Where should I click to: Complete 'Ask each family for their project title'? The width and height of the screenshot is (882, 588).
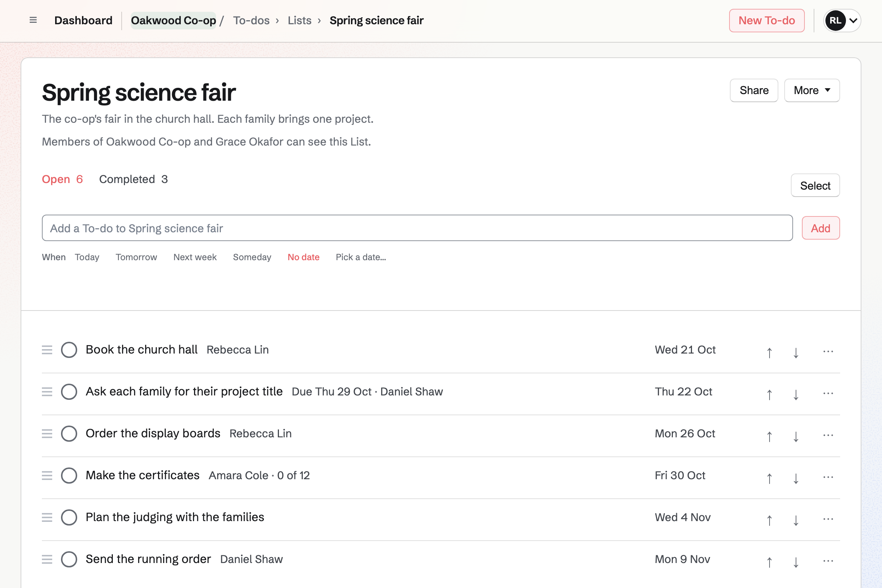tap(69, 392)
